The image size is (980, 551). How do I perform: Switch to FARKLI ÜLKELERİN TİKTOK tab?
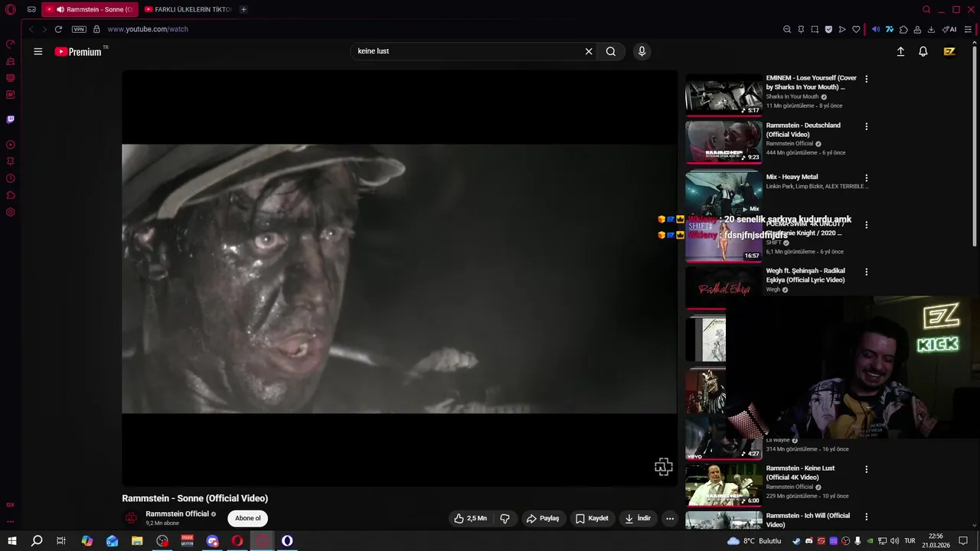(x=188, y=9)
